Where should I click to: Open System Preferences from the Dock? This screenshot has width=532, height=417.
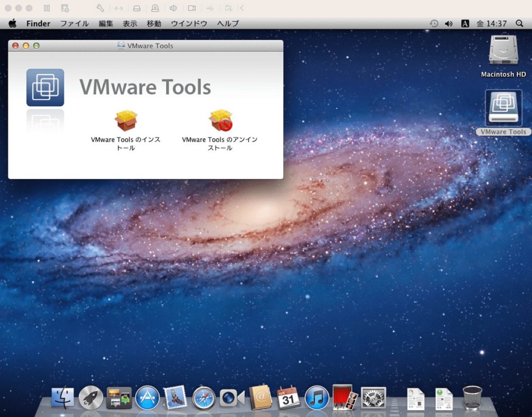point(373,397)
